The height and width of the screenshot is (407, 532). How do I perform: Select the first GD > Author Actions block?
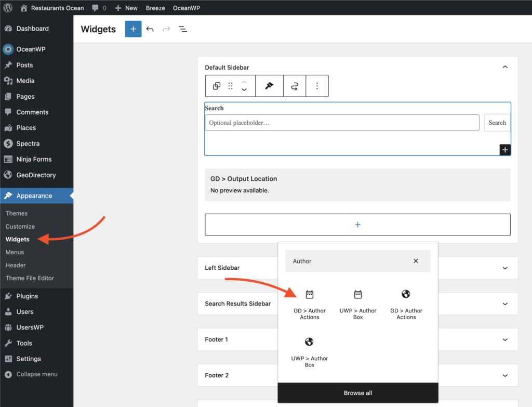click(x=309, y=304)
